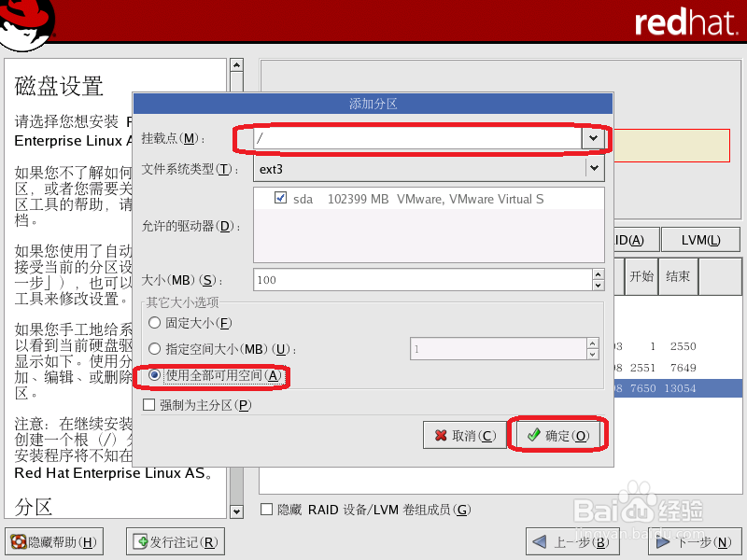Increase partition size with up stepper arrow

pos(599,274)
